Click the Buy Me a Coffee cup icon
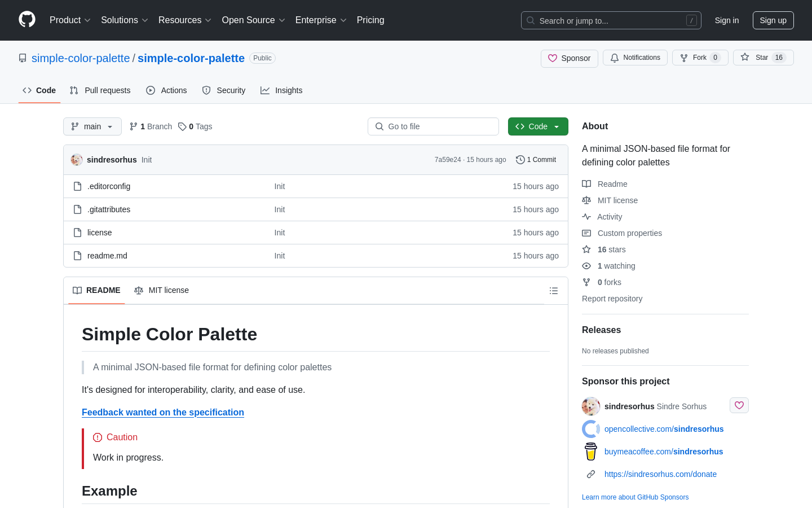812x508 pixels. (591, 452)
